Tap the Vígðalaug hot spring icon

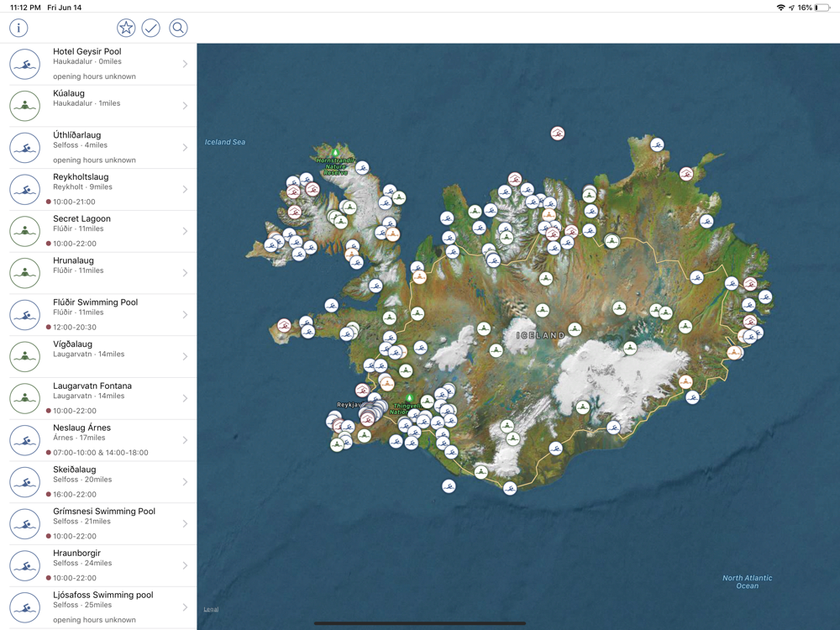24,357
